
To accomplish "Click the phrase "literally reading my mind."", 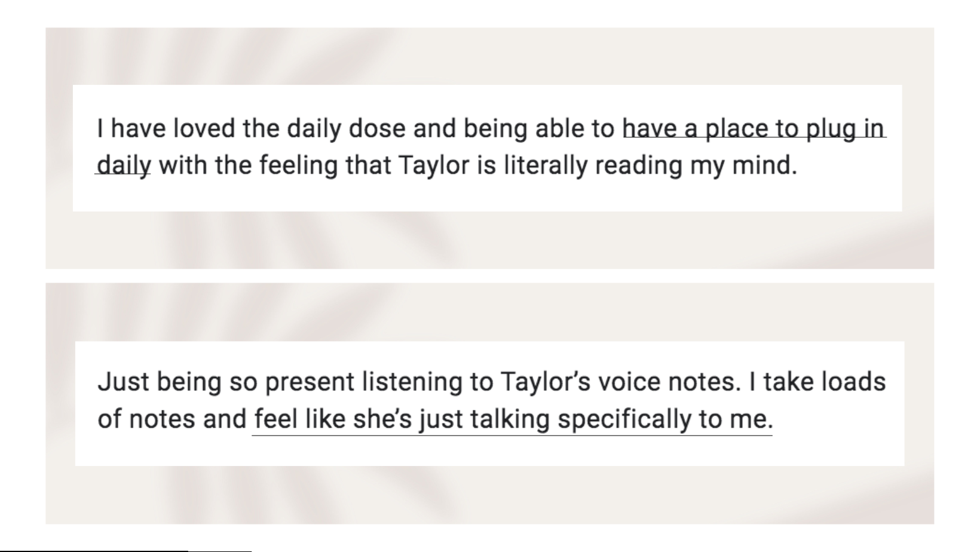I will point(650,165).
